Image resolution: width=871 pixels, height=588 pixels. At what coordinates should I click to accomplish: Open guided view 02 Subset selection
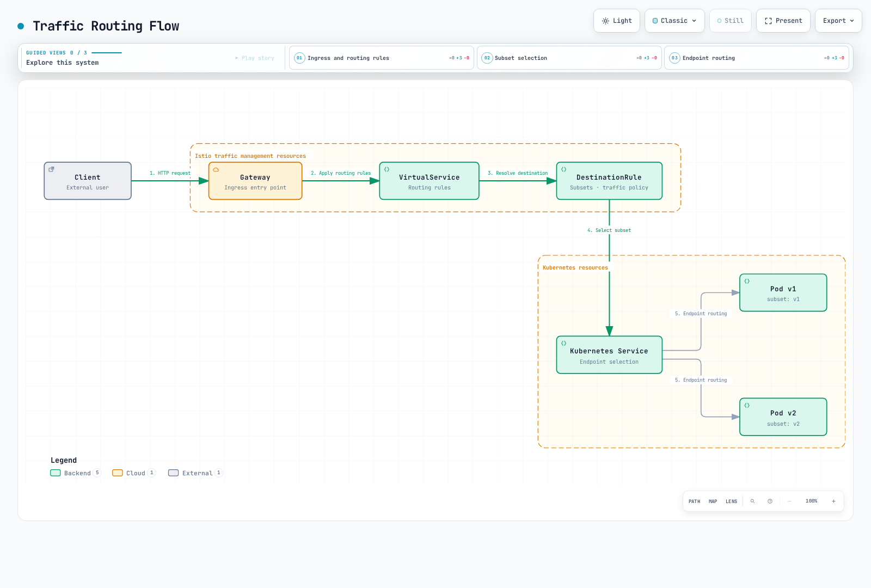pyautogui.click(x=569, y=58)
